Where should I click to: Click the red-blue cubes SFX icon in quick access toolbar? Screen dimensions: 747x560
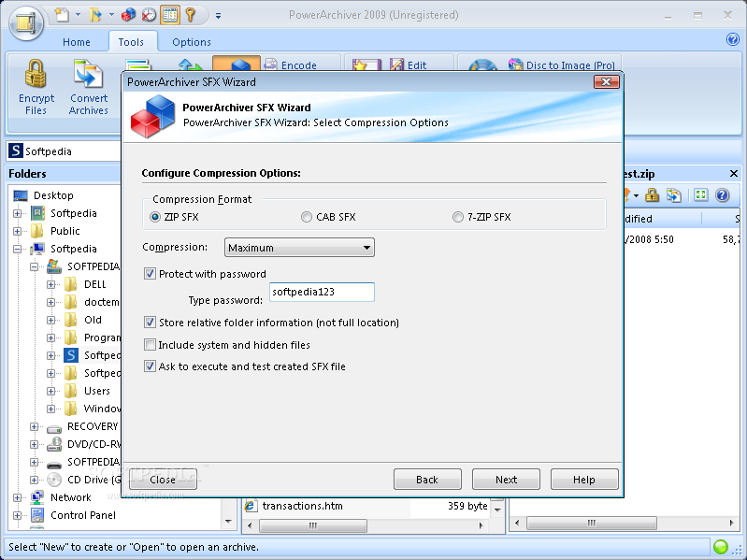pyautogui.click(x=128, y=15)
